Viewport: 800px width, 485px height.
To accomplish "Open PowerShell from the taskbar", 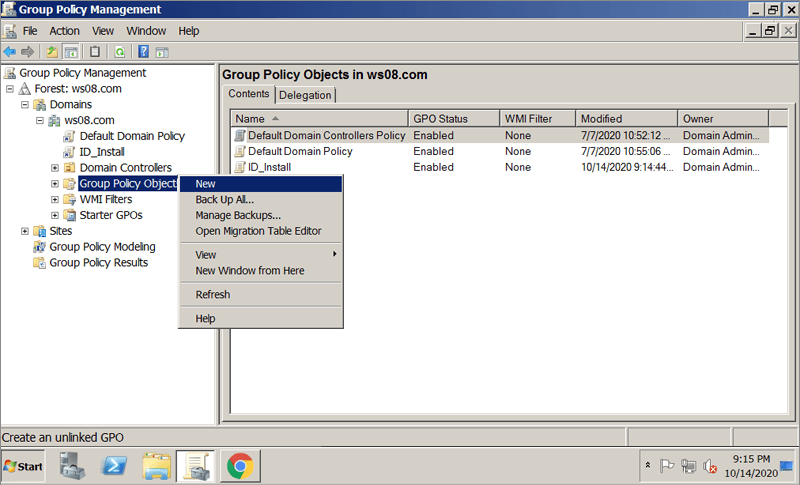I will point(114,466).
